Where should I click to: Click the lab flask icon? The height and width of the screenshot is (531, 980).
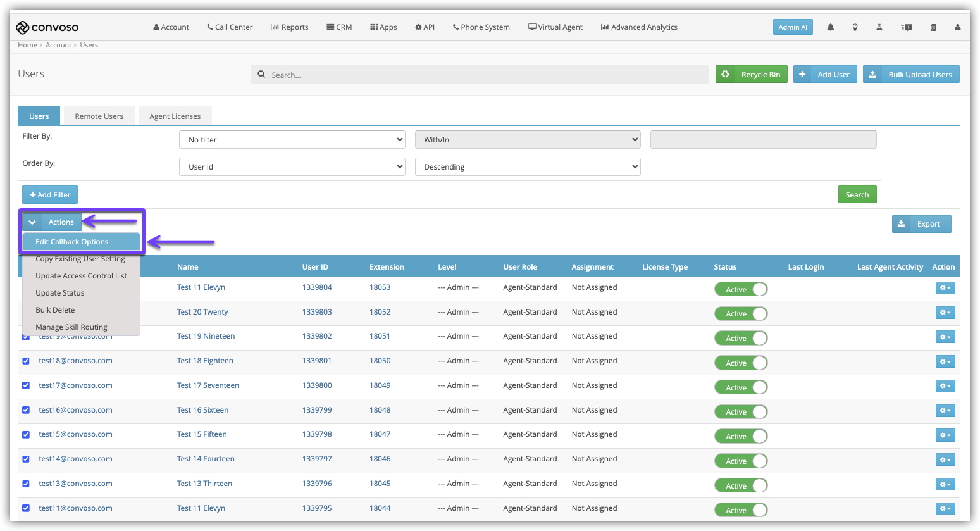pyautogui.click(x=879, y=27)
